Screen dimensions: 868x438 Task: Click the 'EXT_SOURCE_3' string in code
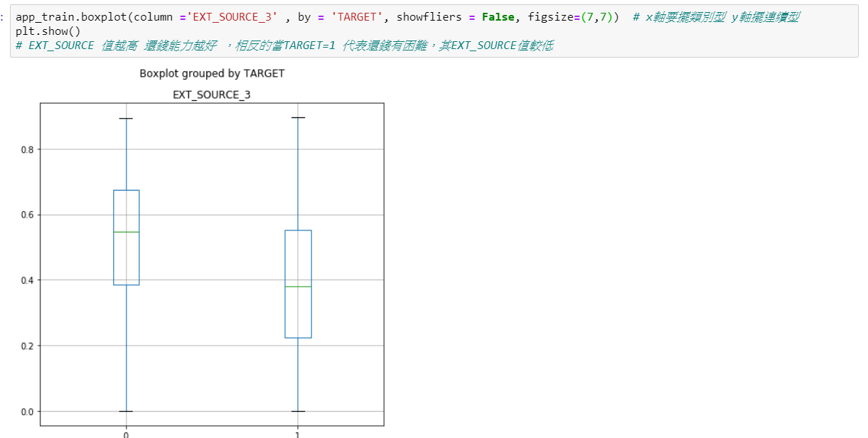click(232, 16)
